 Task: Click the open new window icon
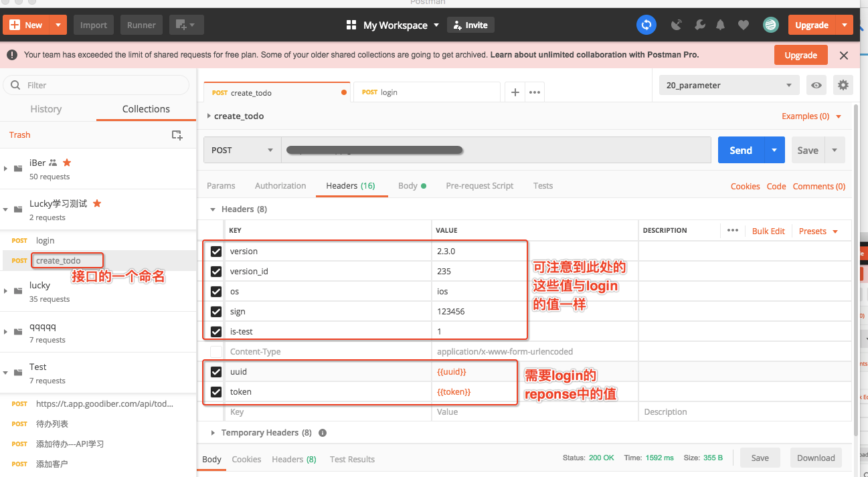tap(186, 25)
